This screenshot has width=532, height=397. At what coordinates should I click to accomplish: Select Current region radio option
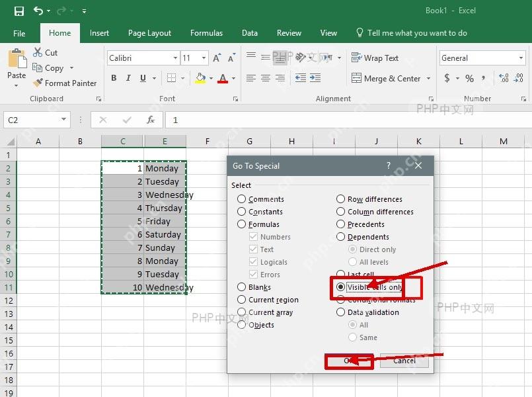pos(241,300)
